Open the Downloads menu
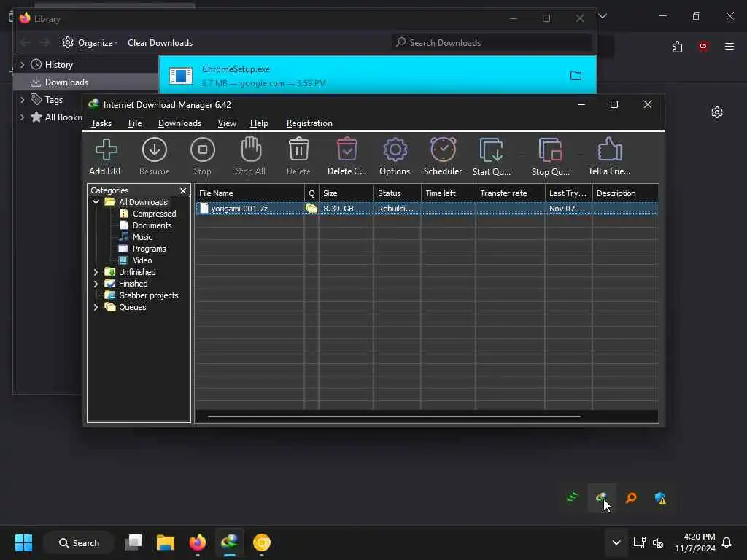 click(179, 122)
